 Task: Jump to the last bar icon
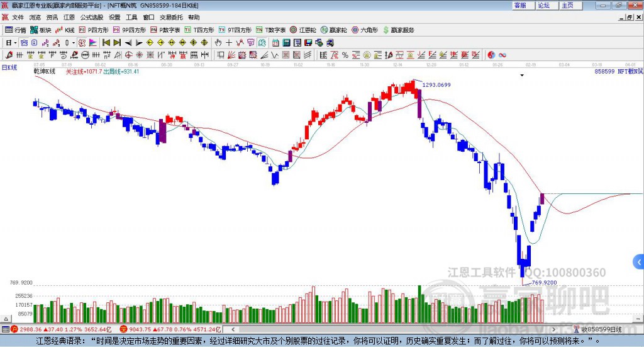coord(117,43)
